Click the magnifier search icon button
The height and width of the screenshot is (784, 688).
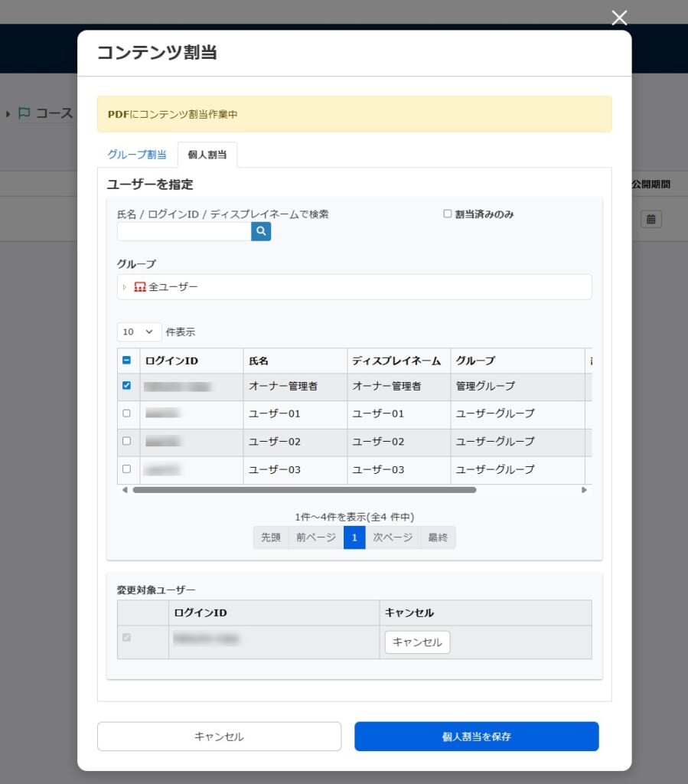(x=261, y=230)
